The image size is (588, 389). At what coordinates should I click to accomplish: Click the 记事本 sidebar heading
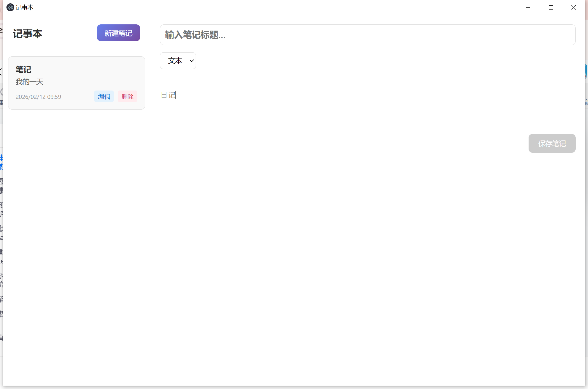[27, 34]
